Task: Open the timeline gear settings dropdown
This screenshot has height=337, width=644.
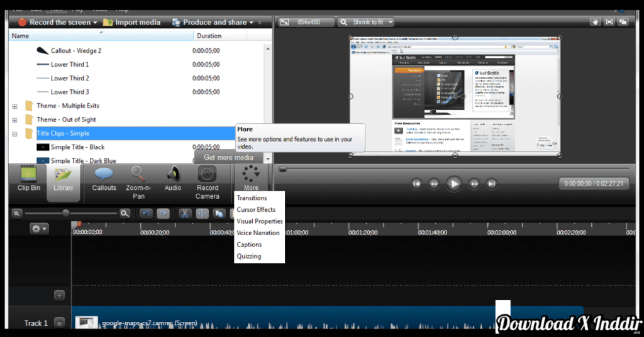Action: (x=39, y=229)
